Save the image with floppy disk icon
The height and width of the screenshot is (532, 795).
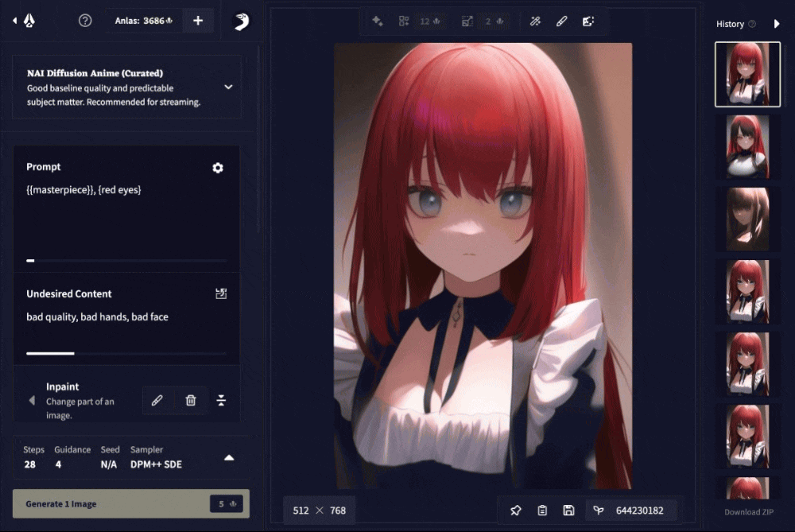click(568, 511)
